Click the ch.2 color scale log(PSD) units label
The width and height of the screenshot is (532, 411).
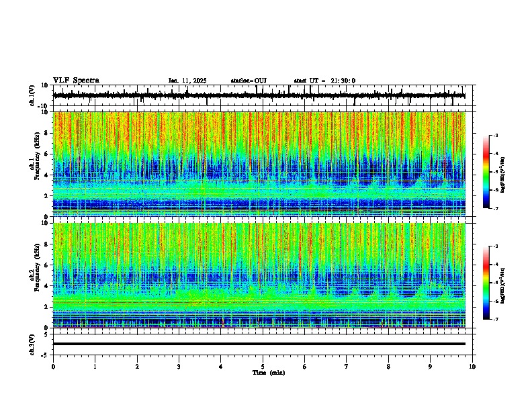[503, 285]
